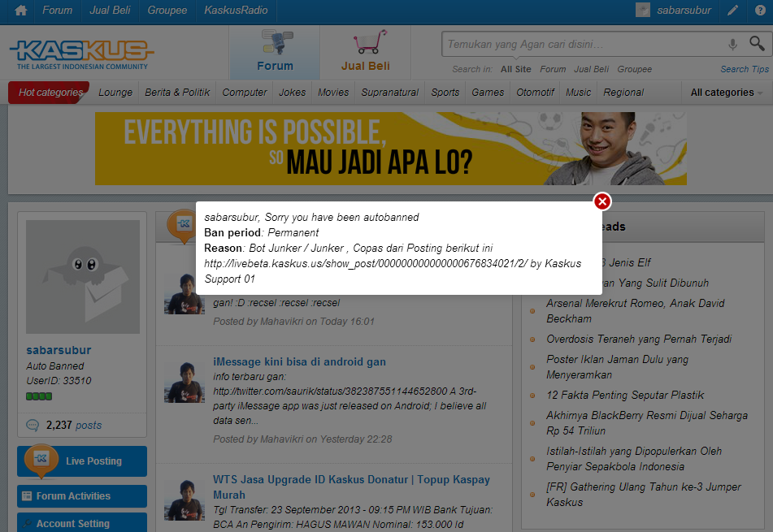Click the Kaskus logo
The width and height of the screenshot is (773, 532).
[x=82, y=54]
